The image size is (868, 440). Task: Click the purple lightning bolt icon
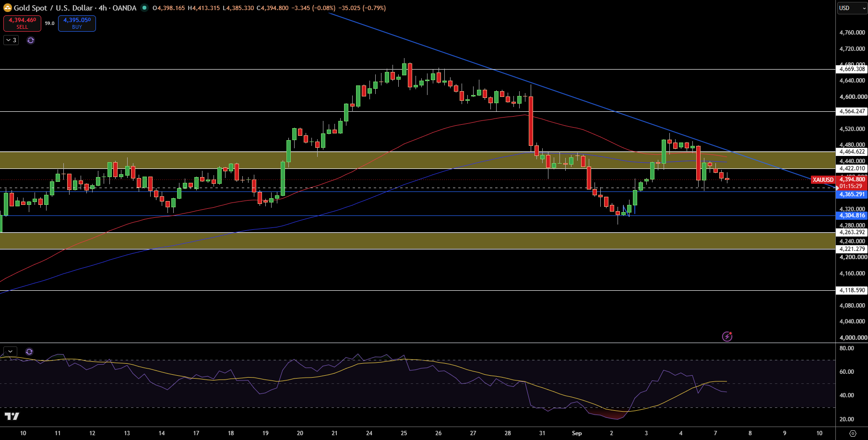click(x=727, y=336)
